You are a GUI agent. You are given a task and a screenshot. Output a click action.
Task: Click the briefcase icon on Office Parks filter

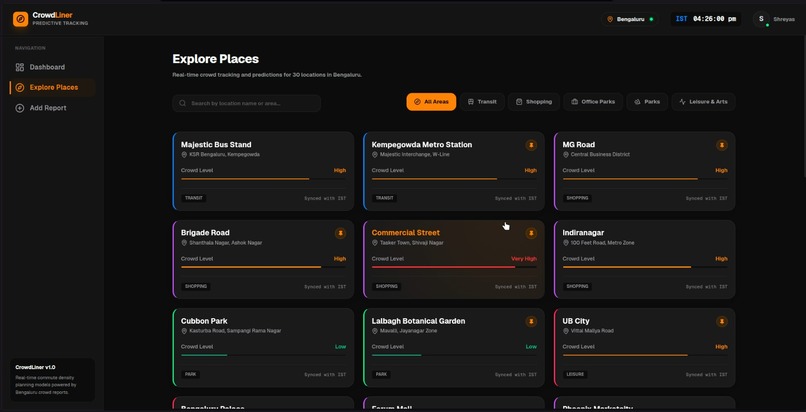pos(574,102)
